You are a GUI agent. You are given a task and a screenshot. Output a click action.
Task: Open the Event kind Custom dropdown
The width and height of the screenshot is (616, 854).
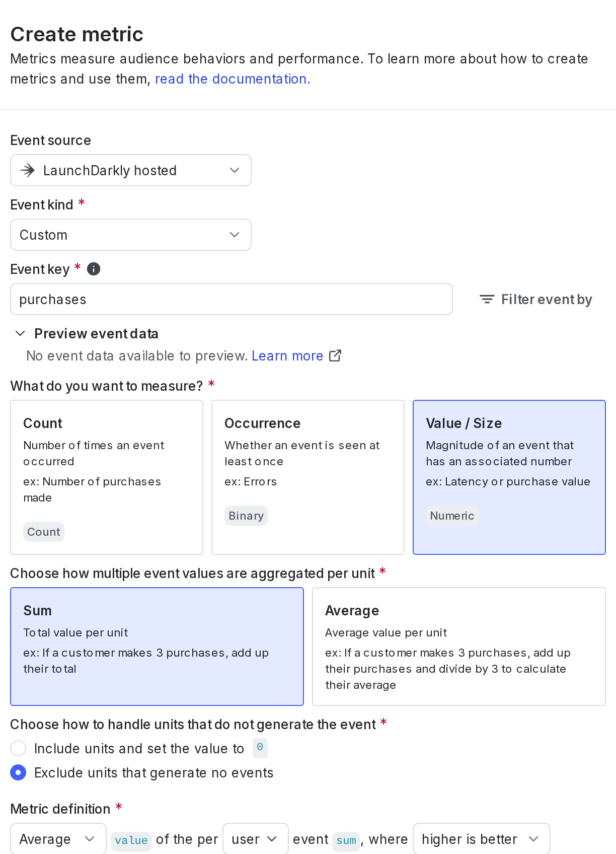click(131, 235)
